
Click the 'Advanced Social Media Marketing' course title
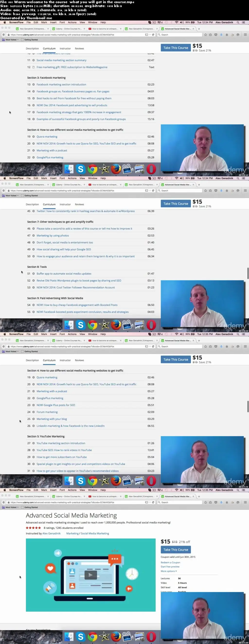click(71, 515)
